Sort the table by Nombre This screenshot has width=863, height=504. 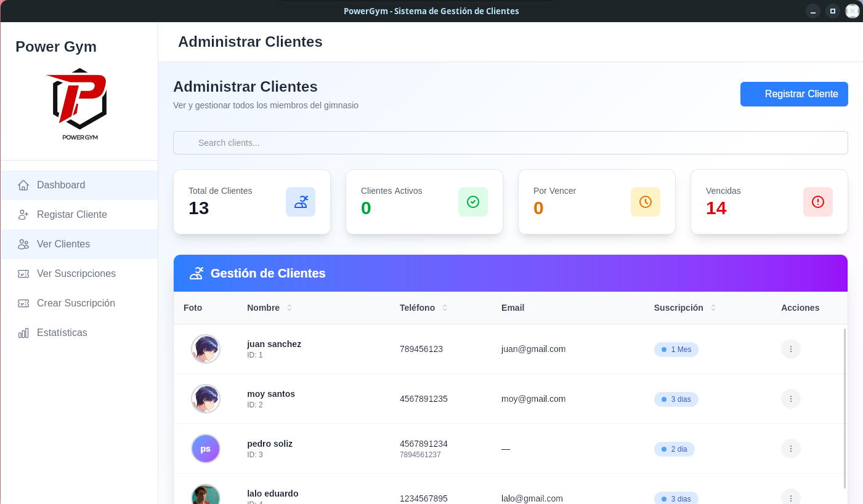click(x=290, y=308)
